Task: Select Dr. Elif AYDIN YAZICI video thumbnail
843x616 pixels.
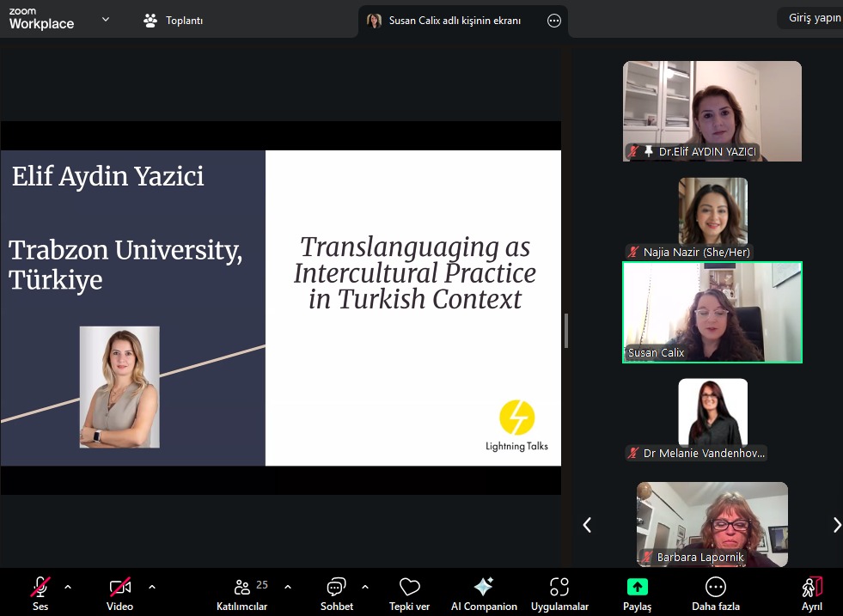Action: (712, 110)
